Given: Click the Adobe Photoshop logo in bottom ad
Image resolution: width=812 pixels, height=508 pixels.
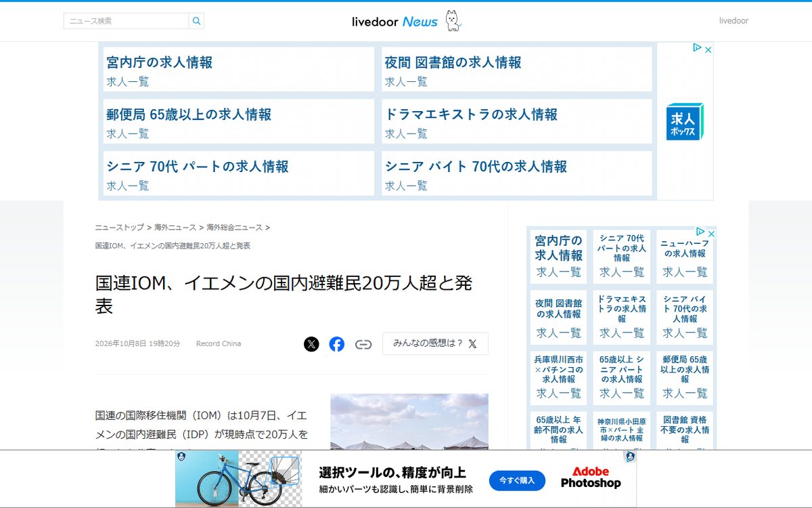Looking at the screenshot, I should tap(591, 478).
